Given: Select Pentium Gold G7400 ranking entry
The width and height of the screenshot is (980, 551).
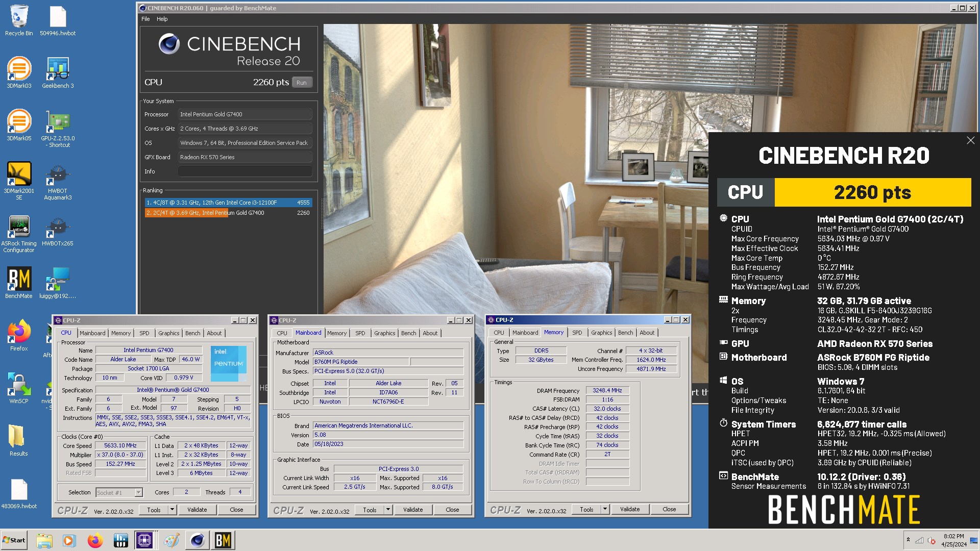Looking at the screenshot, I should [228, 213].
